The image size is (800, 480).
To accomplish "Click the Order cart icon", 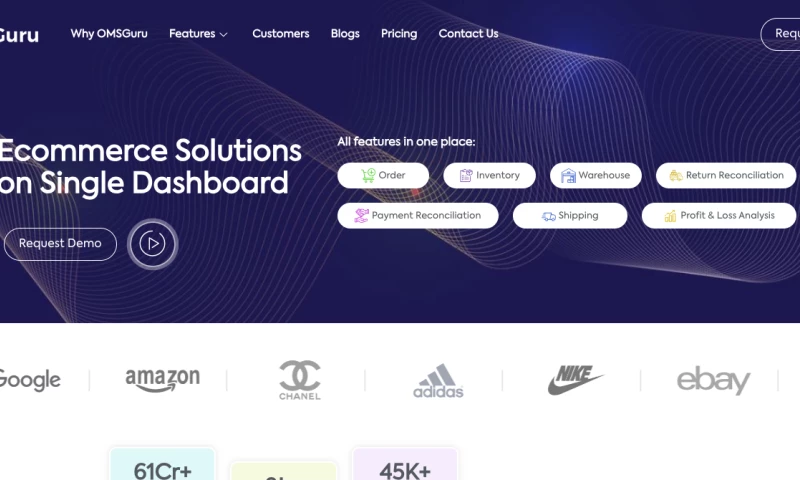I will click(x=368, y=175).
